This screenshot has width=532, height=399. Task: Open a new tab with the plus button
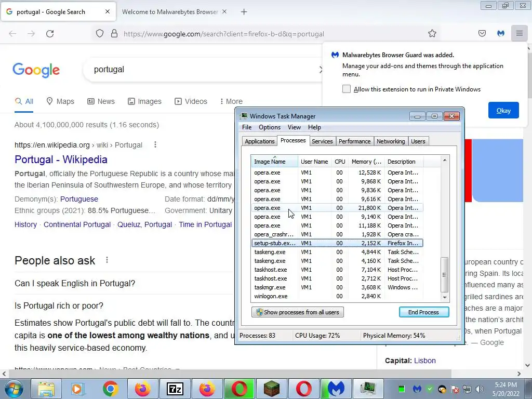tap(244, 12)
